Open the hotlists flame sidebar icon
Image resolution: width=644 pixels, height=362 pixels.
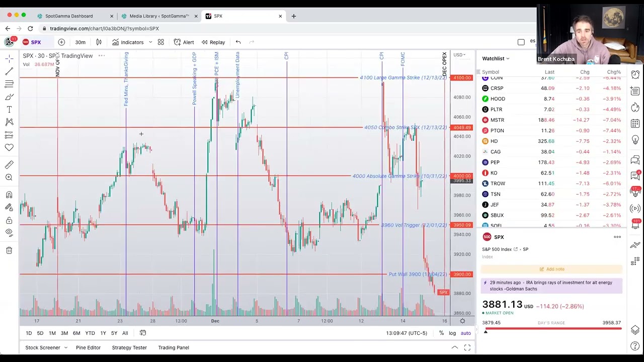(x=635, y=107)
